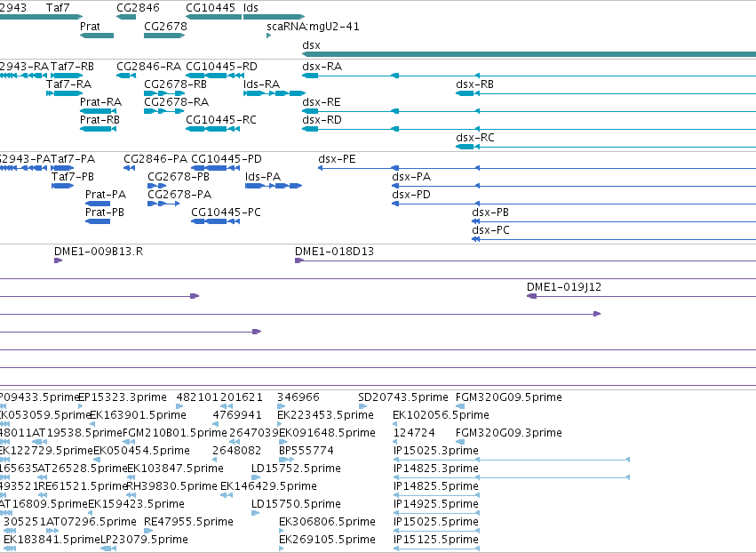
Task: Select the EK102056.5prime EST label
Action: (442, 415)
